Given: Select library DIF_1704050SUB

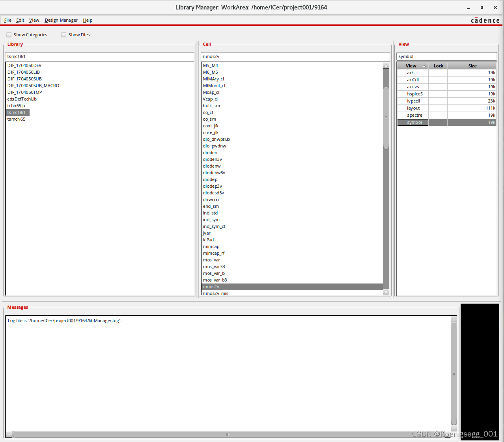Looking at the screenshot, I should click(x=24, y=79).
